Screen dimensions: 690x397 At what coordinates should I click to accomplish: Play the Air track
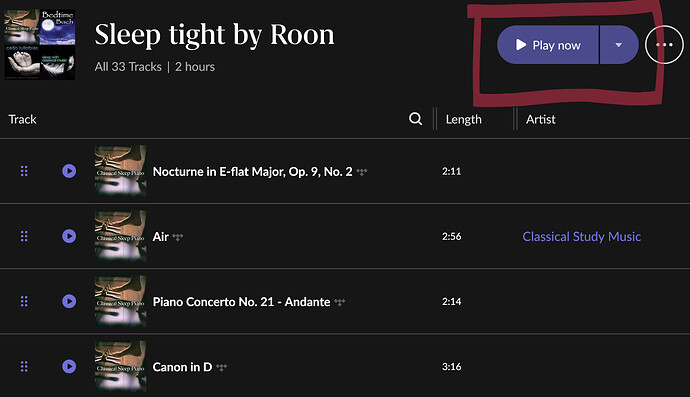[69, 236]
